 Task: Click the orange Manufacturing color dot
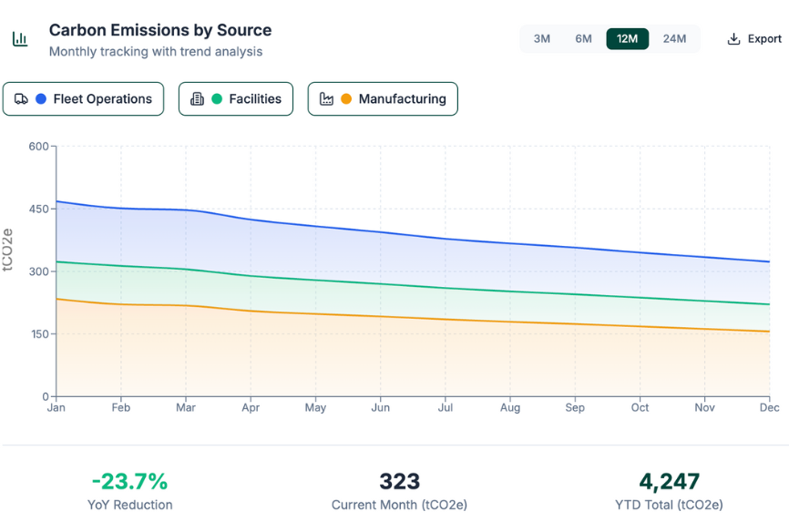pos(346,99)
